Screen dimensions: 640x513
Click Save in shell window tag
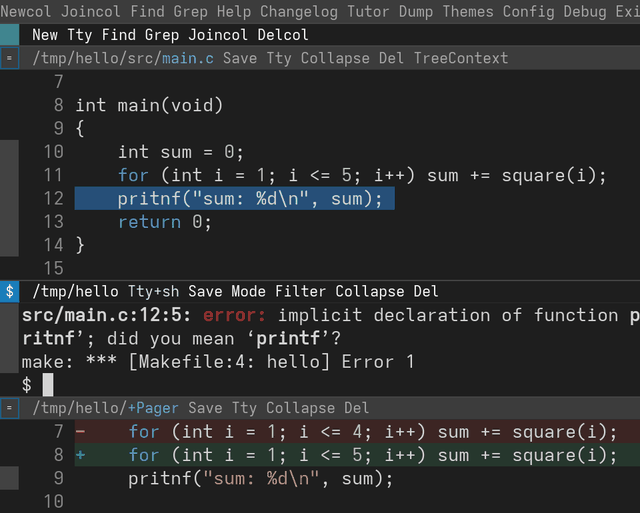point(205,291)
